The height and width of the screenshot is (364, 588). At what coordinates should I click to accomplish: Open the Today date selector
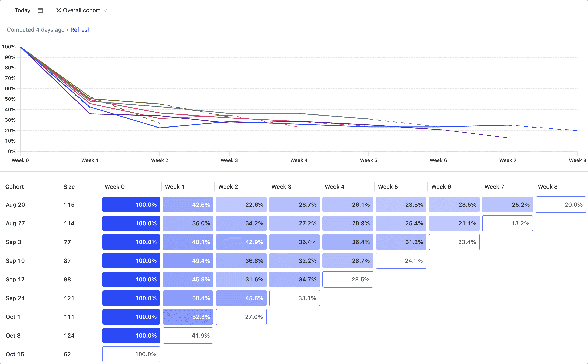22,10
